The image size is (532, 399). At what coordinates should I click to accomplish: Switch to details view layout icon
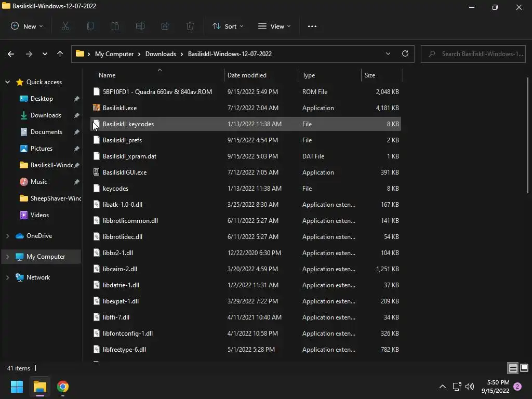click(513, 368)
